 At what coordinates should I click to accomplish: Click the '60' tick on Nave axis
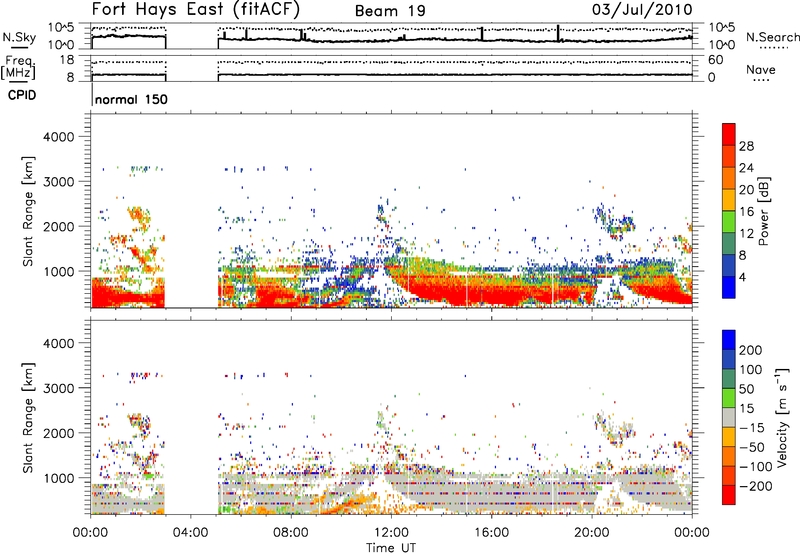pyautogui.click(x=715, y=60)
